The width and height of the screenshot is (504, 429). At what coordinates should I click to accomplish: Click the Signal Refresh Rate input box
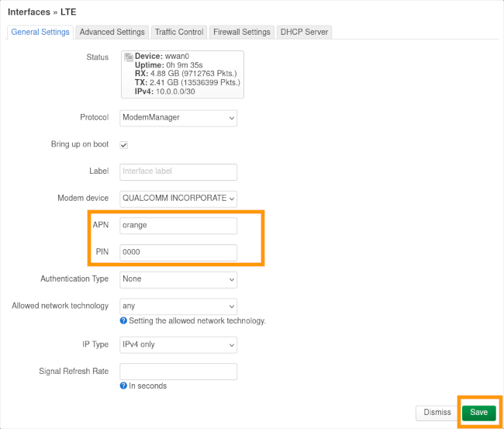(178, 372)
